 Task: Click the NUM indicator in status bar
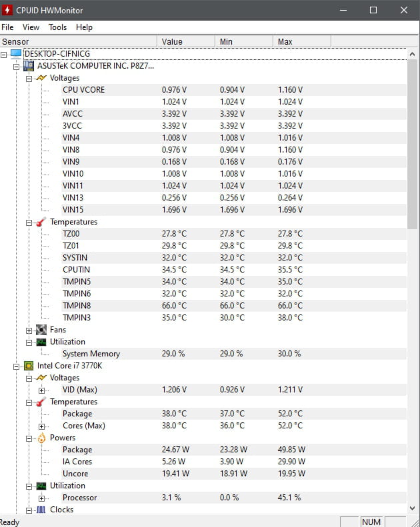tap(371, 522)
